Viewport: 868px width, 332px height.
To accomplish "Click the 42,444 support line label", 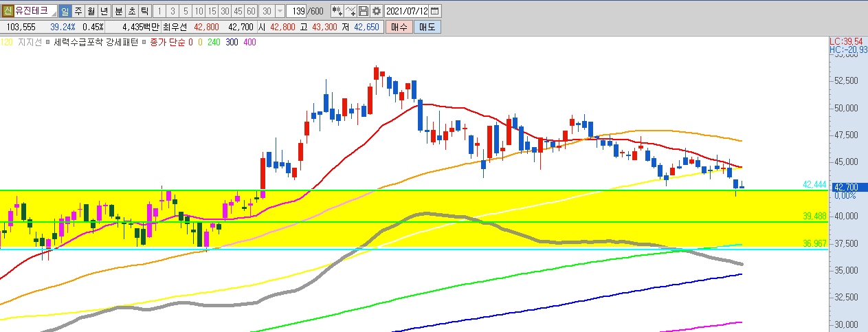I will 814,185.
